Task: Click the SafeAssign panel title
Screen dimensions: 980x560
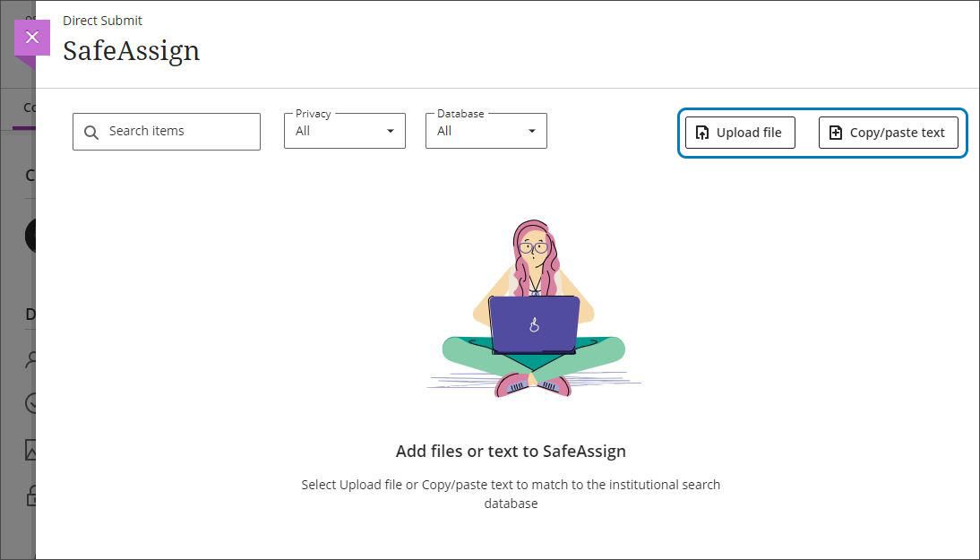Action: click(x=131, y=51)
